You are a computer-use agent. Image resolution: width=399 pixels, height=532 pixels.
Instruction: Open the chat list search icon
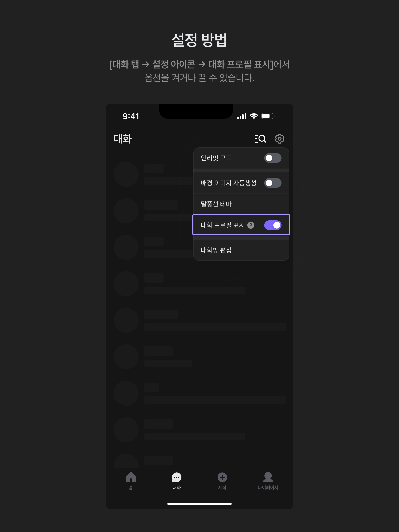coord(260,139)
